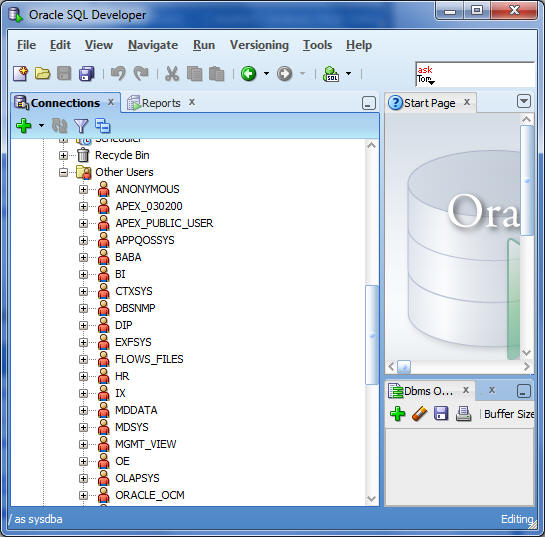Close the Start Page tab
The height and width of the screenshot is (537, 545).
[x=467, y=102]
